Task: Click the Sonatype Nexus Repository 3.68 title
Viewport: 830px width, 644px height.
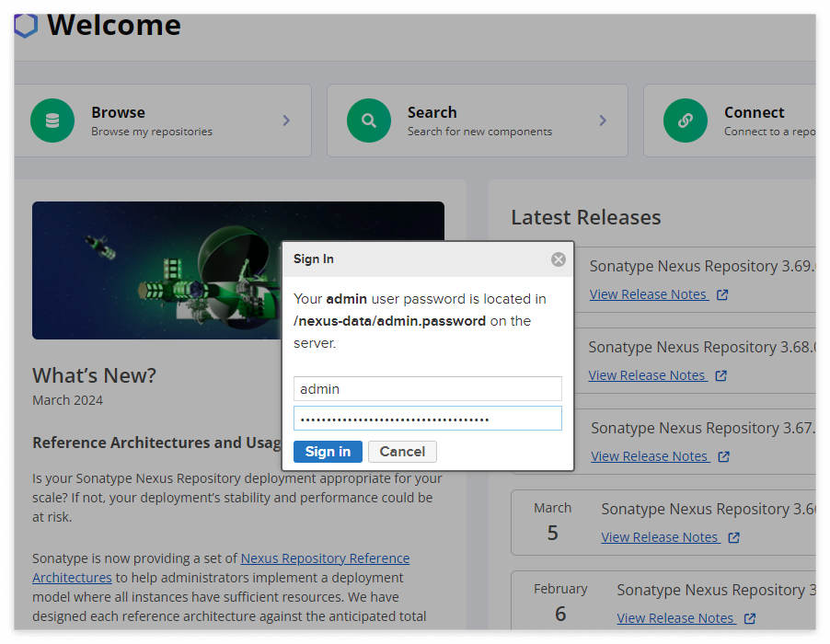Action: [702, 347]
